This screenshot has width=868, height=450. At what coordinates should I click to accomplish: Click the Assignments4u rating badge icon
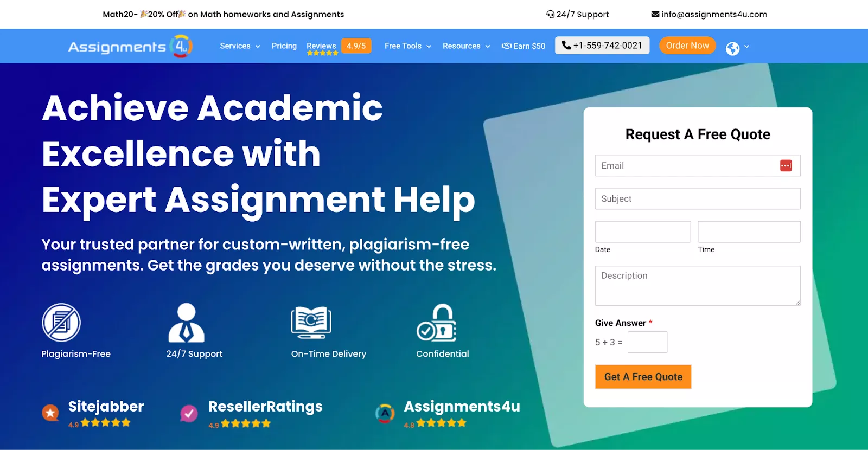(385, 414)
